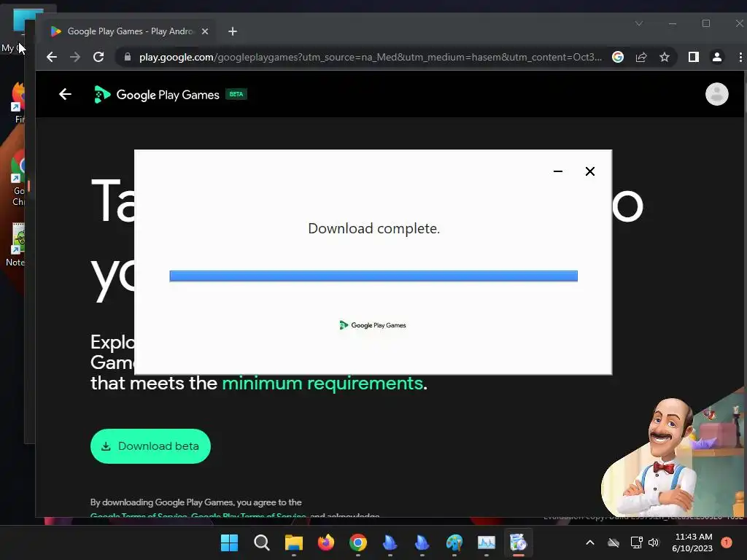Click the Google icon in address bar

pos(618,57)
